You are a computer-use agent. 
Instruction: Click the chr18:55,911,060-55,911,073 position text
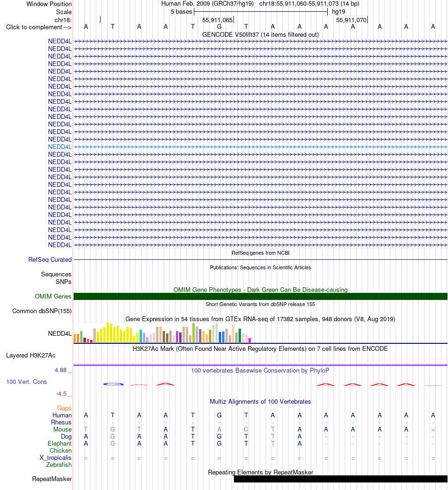point(299,4)
